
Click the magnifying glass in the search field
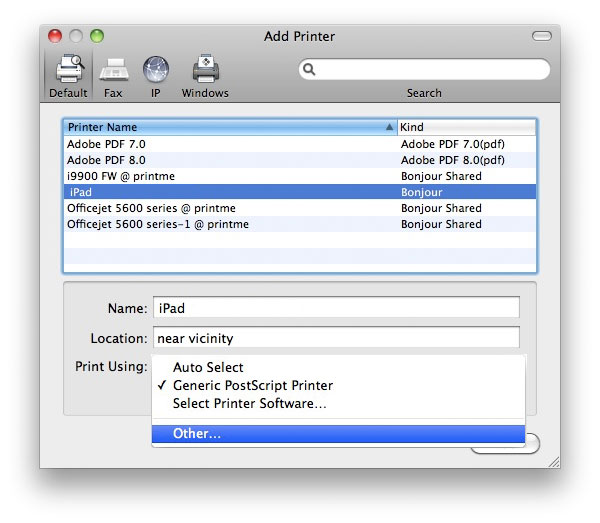coord(309,69)
